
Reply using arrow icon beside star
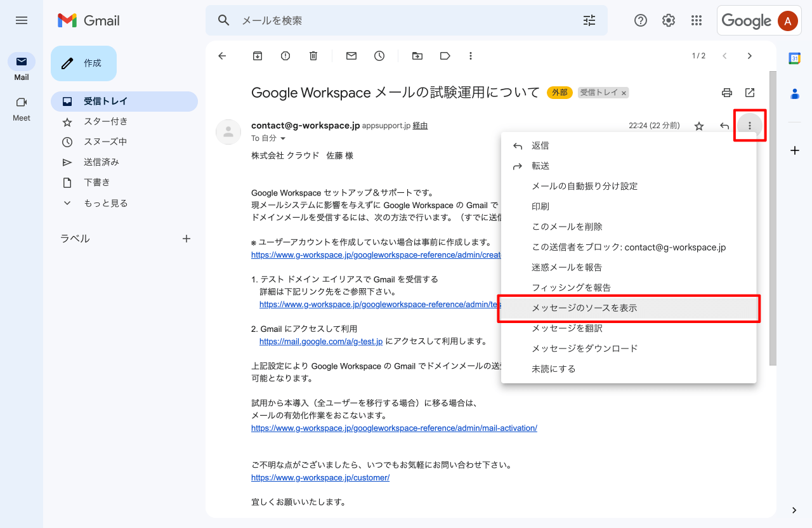(x=724, y=126)
